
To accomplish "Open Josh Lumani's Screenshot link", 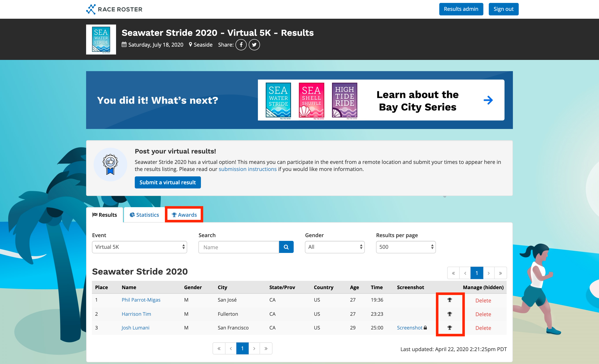I will point(410,328).
